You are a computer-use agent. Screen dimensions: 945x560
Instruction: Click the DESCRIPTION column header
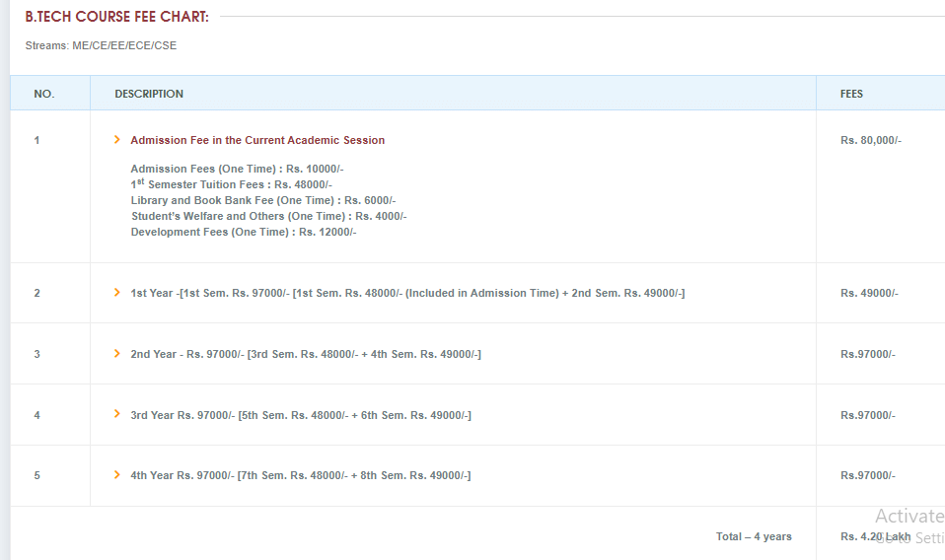149,94
